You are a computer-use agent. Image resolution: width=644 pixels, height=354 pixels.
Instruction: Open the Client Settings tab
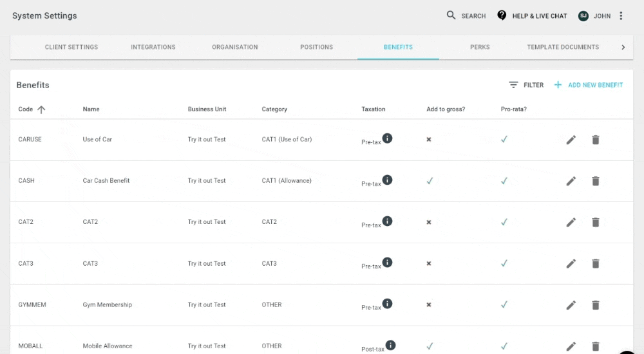coord(71,47)
